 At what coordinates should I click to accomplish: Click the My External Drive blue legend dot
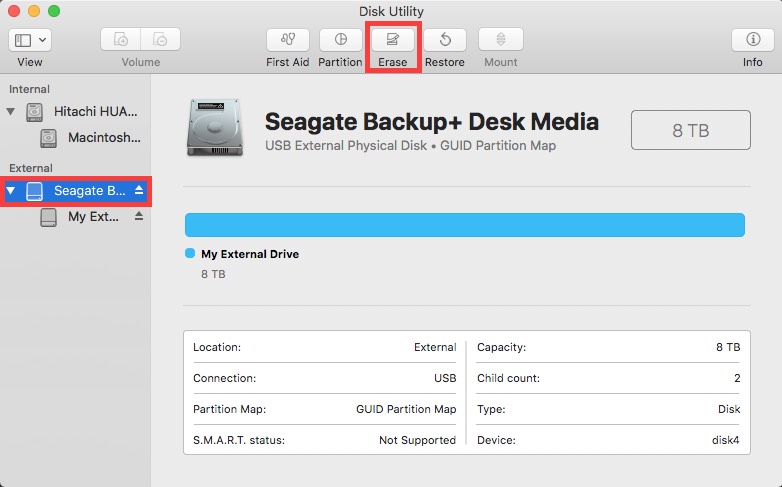[190, 253]
